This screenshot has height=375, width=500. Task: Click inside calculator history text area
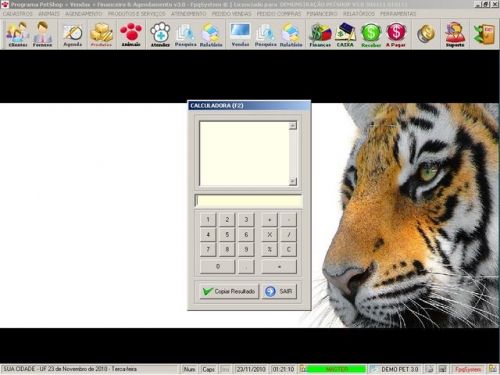244,153
